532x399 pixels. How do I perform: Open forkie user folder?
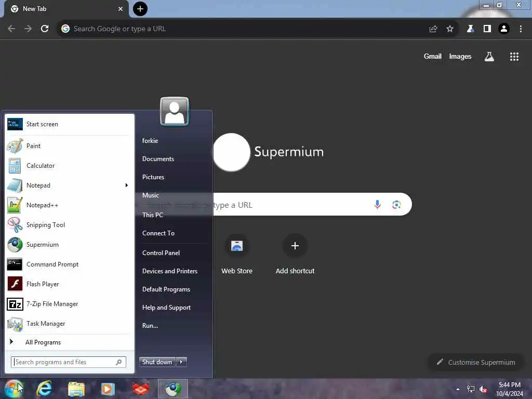click(150, 140)
